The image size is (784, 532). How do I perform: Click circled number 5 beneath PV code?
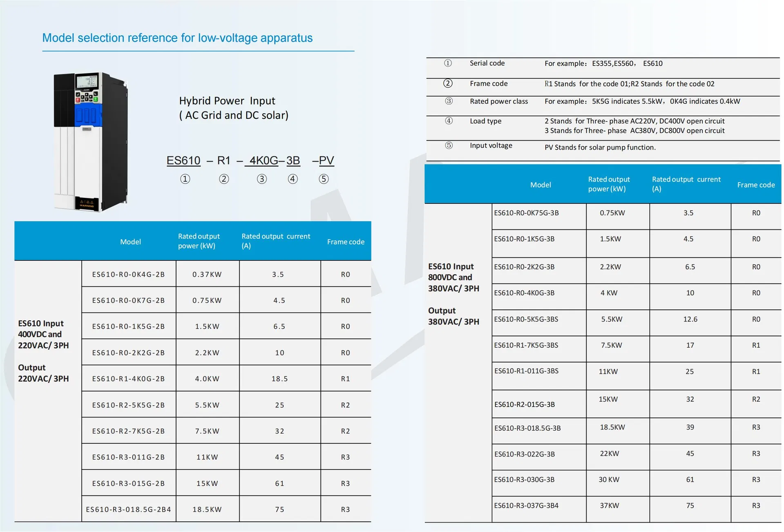pyautogui.click(x=324, y=179)
